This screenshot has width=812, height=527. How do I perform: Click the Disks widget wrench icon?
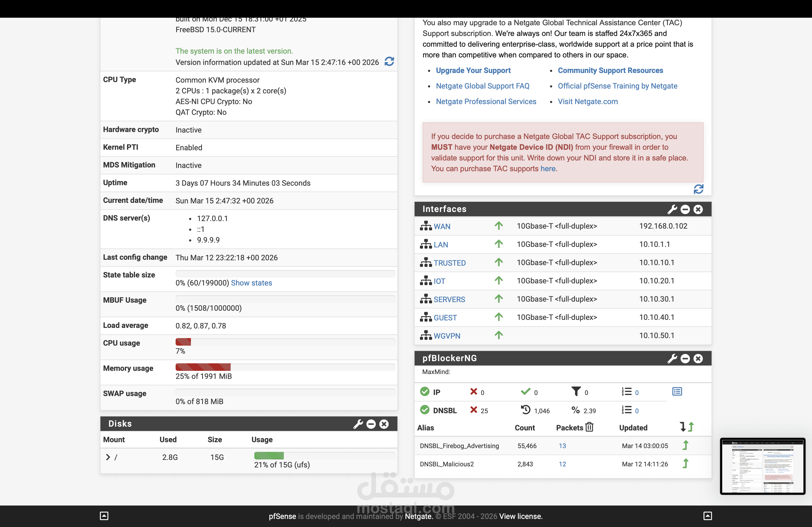(x=358, y=424)
